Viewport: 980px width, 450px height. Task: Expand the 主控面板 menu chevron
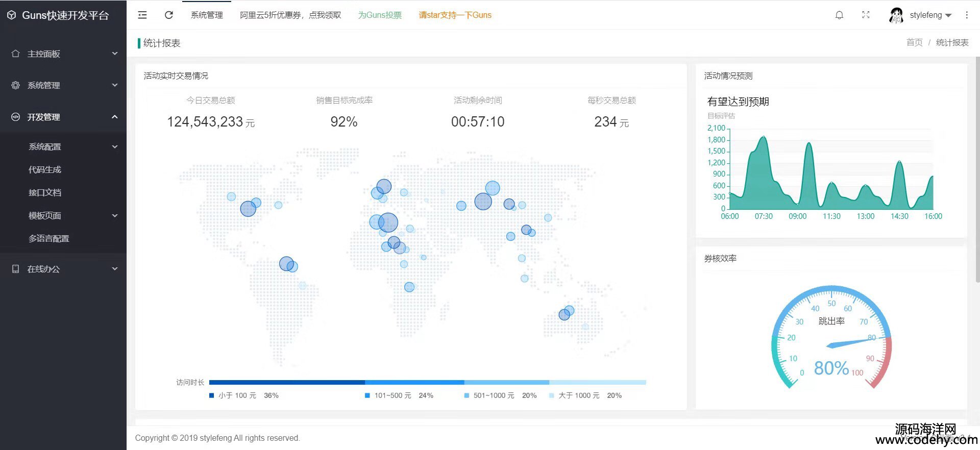click(x=115, y=54)
